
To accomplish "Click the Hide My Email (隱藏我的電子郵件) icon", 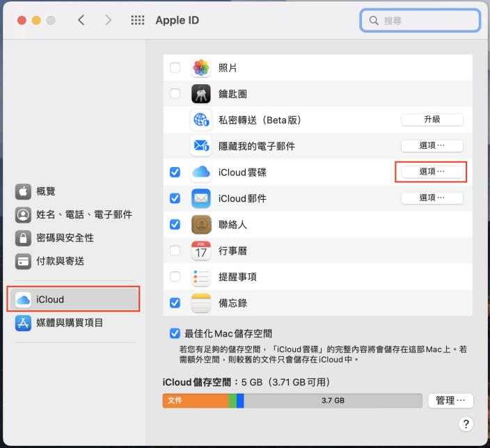I will tap(201, 146).
